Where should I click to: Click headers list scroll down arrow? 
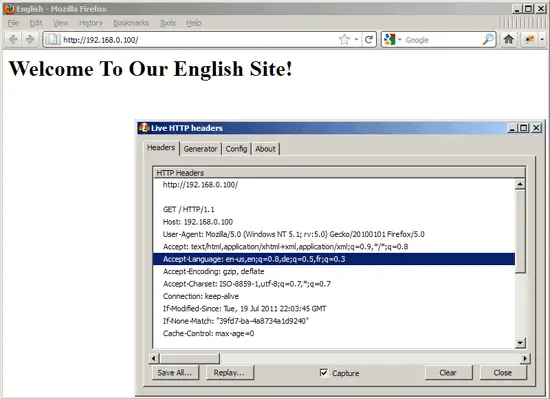(520, 343)
